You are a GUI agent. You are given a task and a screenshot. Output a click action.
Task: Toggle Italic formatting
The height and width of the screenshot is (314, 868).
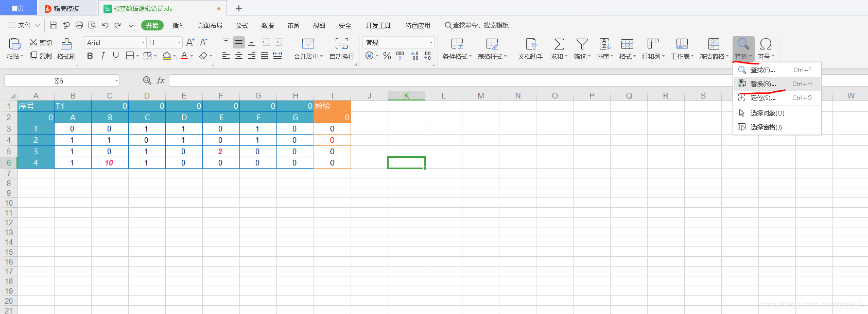point(103,56)
